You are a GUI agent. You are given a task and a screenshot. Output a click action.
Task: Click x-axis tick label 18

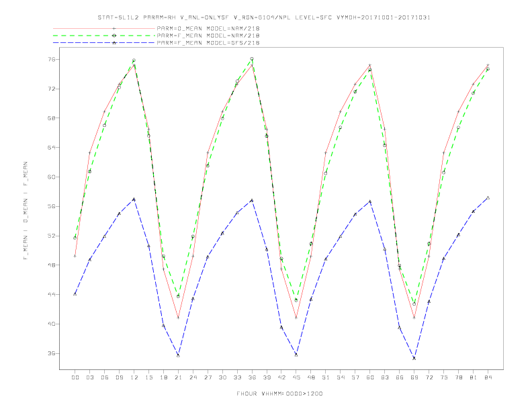click(x=163, y=377)
